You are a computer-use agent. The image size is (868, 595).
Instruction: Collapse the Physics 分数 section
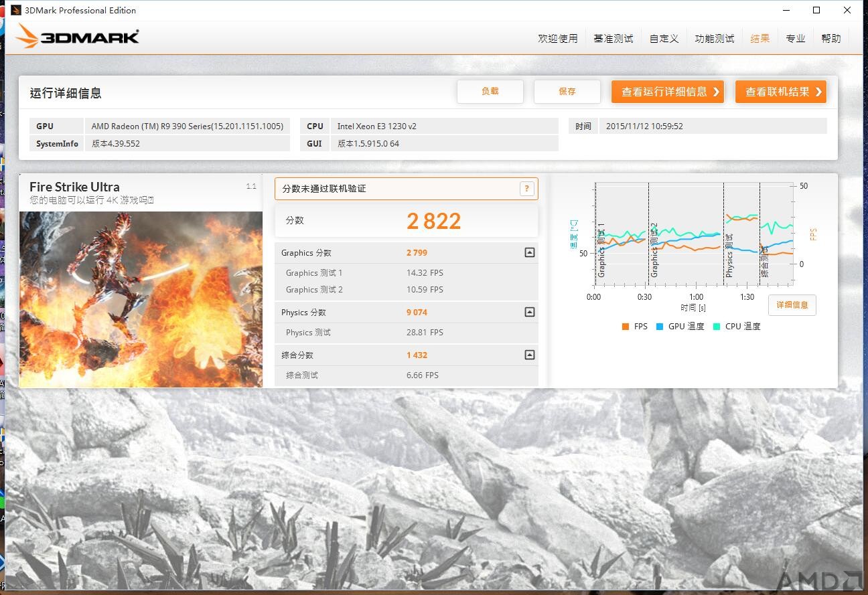pyautogui.click(x=530, y=313)
